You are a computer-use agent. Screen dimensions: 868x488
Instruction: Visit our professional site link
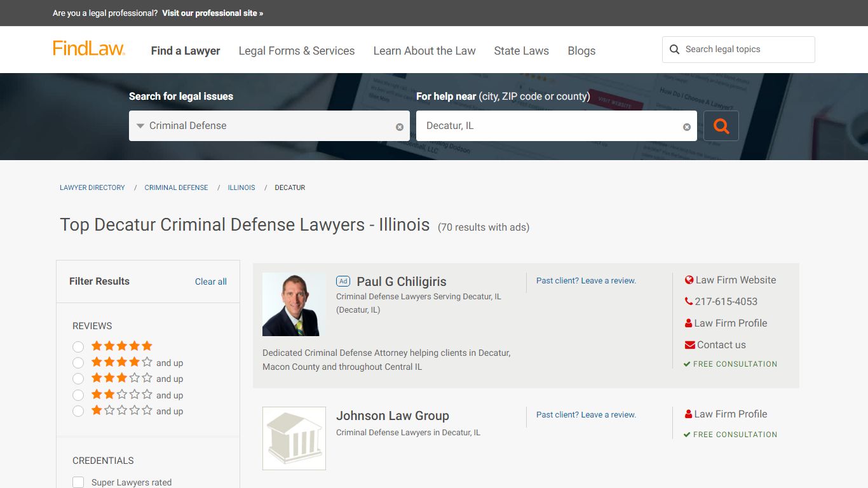(x=212, y=13)
